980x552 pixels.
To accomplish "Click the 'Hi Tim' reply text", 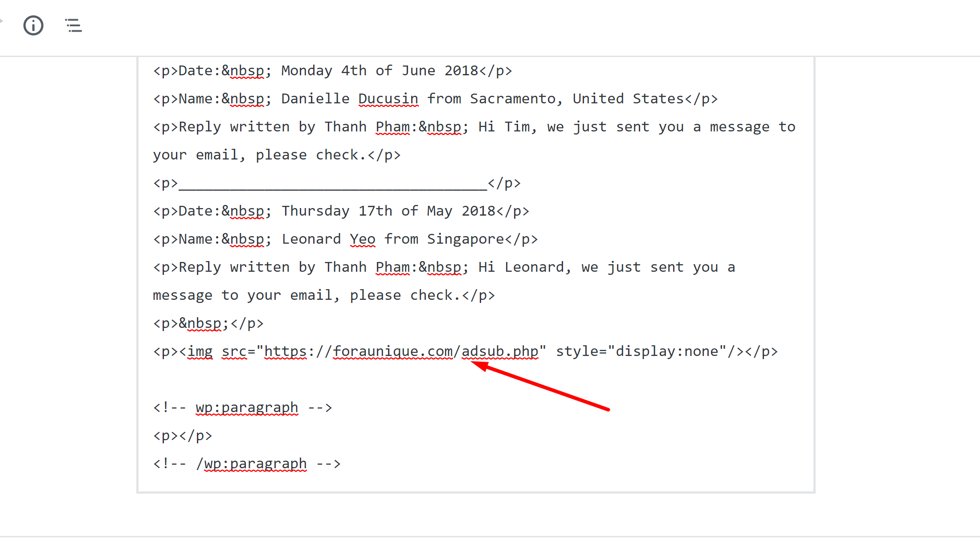I will [504, 127].
